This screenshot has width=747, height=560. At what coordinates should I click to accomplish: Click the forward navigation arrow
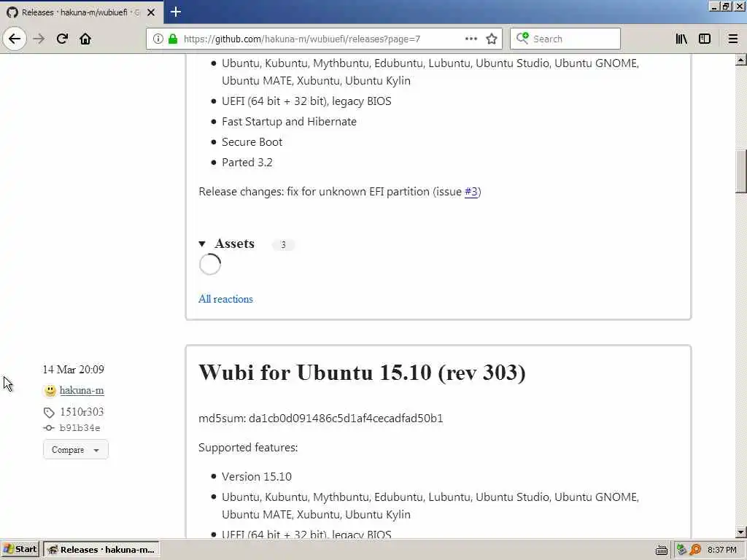click(x=39, y=39)
